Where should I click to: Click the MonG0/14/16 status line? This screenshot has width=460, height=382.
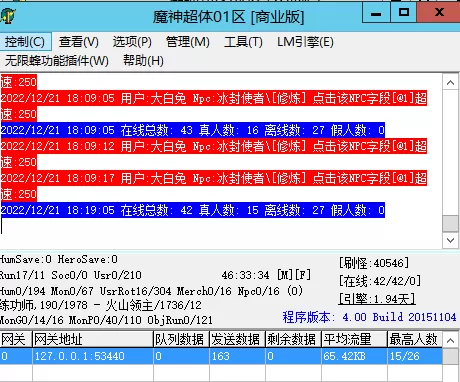(106, 320)
